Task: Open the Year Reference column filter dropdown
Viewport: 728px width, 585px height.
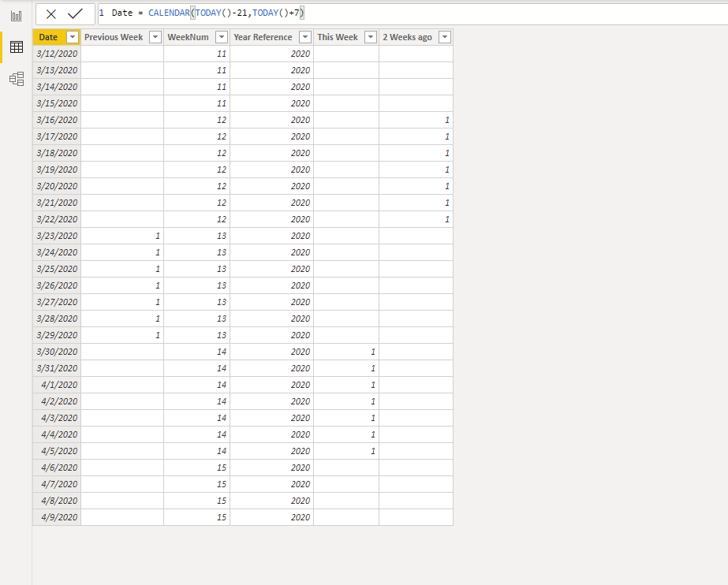Action: click(305, 37)
